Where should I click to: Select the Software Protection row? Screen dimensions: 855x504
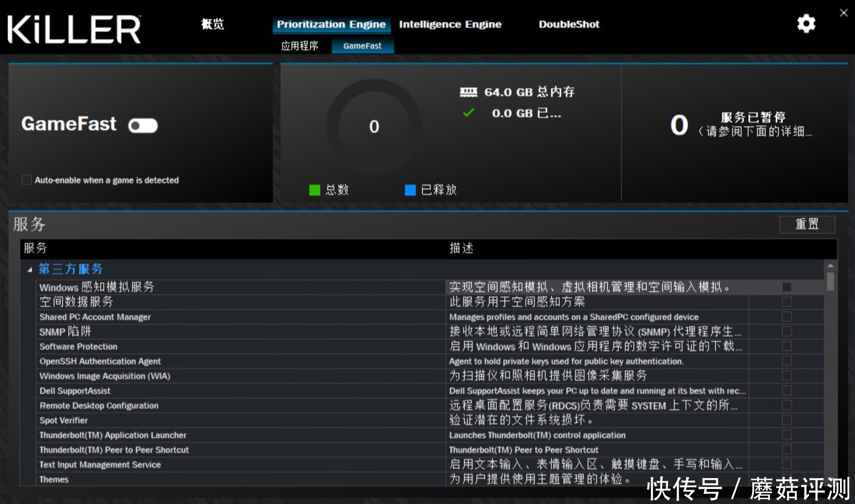coord(430,346)
